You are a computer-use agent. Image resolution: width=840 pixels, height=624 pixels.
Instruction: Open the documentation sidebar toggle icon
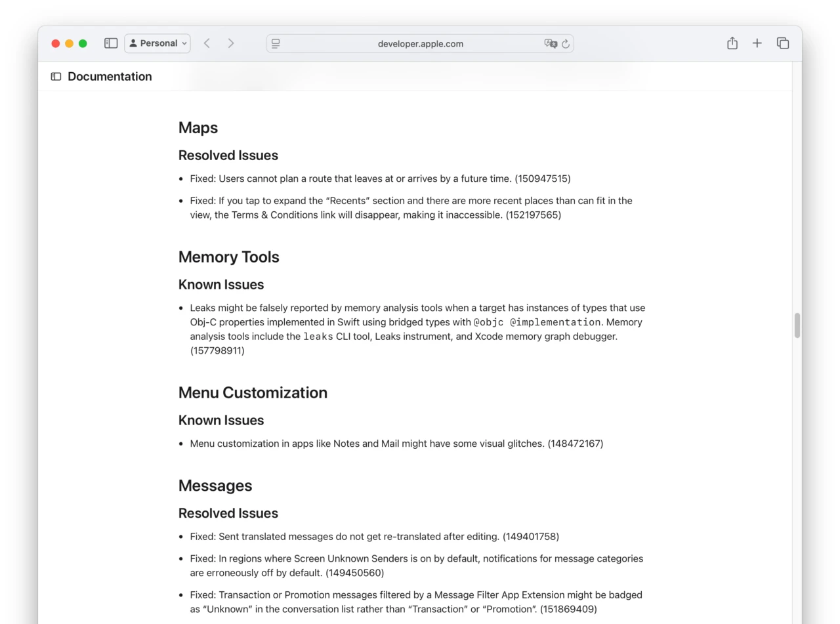click(55, 76)
